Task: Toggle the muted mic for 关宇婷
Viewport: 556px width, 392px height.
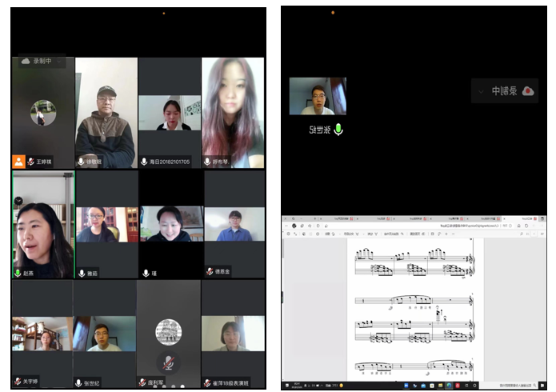Action: (x=18, y=382)
